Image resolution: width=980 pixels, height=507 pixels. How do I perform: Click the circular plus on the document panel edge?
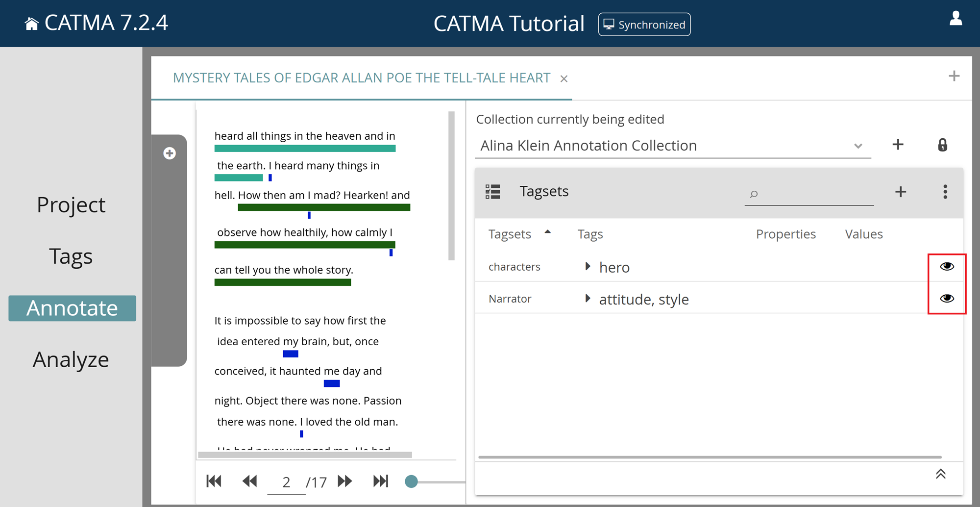pos(169,153)
